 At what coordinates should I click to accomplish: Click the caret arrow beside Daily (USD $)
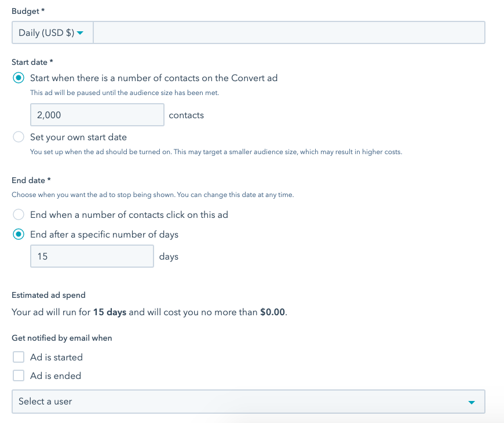pyautogui.click(x=81, y=33)
